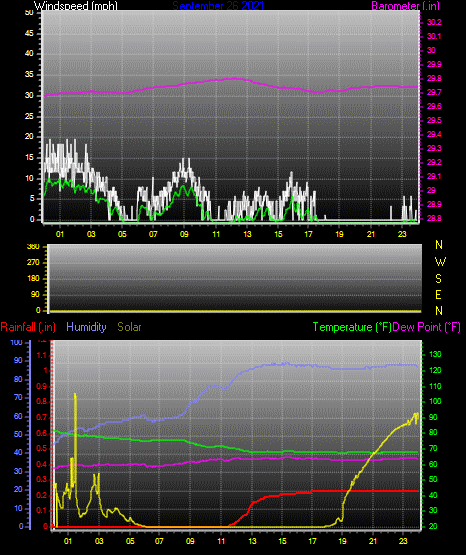Click 29.9 on the barometer axis
The image size is (466, 555).
pyautogui.click(x=434, y=64)
